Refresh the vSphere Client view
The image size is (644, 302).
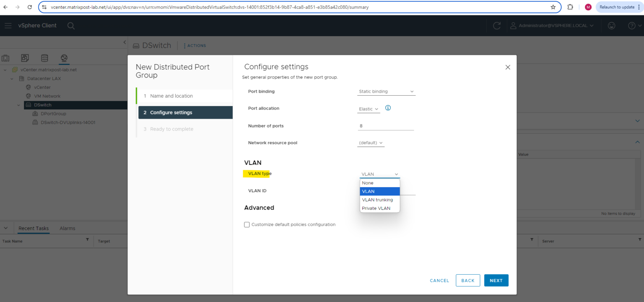pyautogui.click(x=497, y=26)
